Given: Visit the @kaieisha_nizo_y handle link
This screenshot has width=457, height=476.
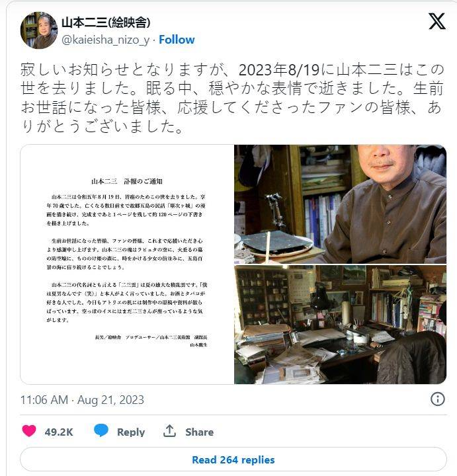Looking at the screenshot, I should 106,40.
